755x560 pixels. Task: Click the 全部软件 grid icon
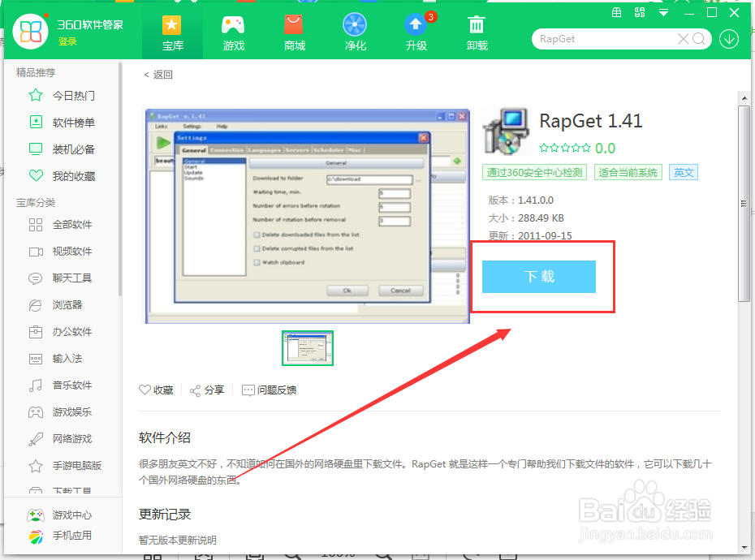(x=36, y=225)
